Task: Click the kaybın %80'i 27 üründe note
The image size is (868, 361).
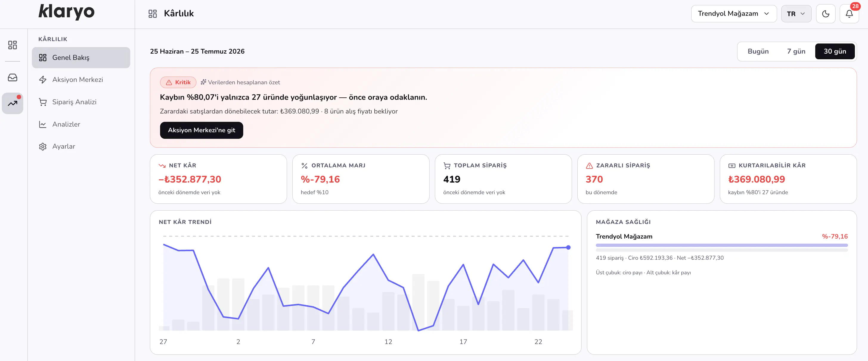Action: point(758,192)
